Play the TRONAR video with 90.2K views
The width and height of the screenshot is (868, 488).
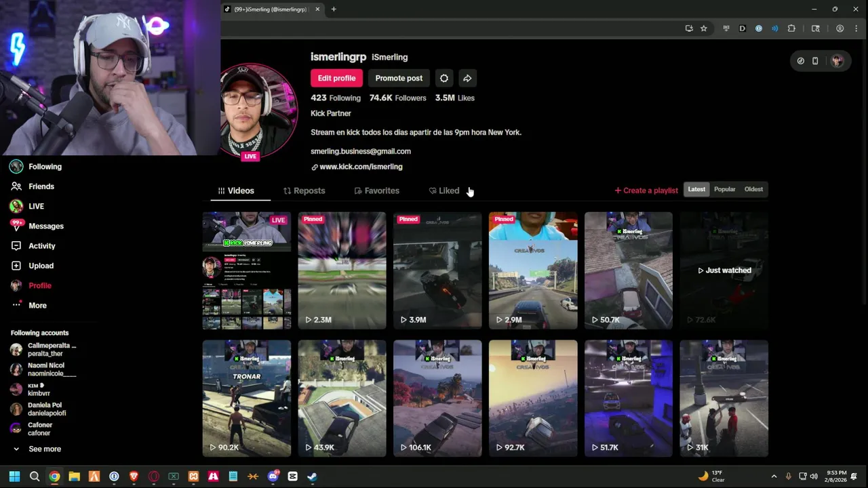tap(247, 399)
